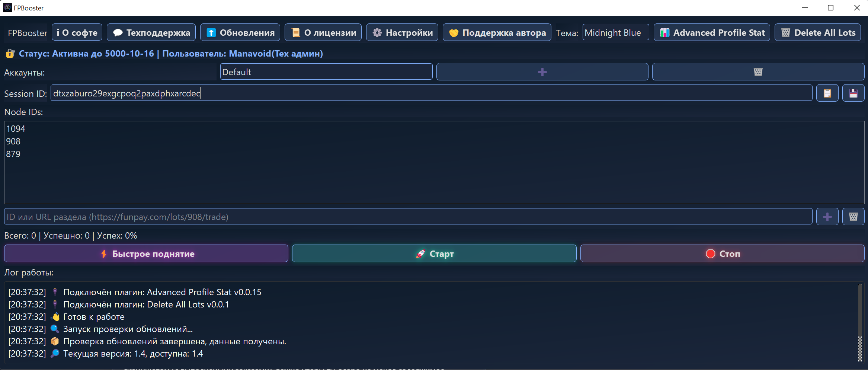Image resolution: width=868 pixels, height=370 pixels.
Task: Delete the account using the trash button
Action: coord(758,72)
